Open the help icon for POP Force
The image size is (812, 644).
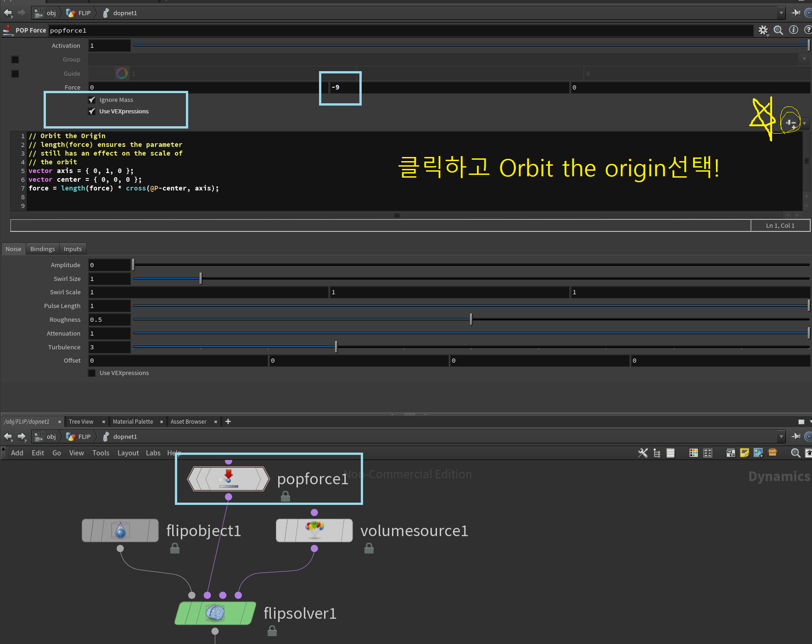[x=808, y=30]
